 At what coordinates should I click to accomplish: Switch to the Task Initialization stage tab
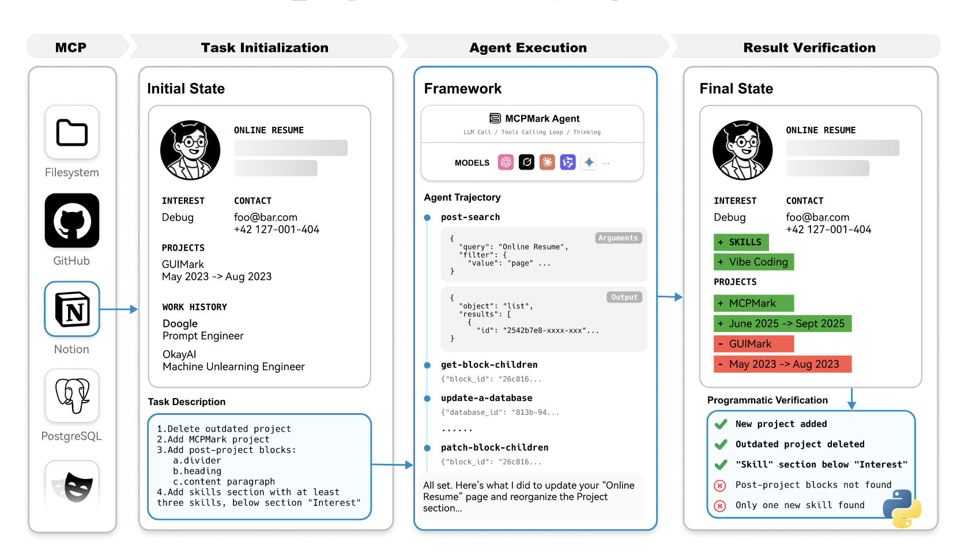(265, 47)
